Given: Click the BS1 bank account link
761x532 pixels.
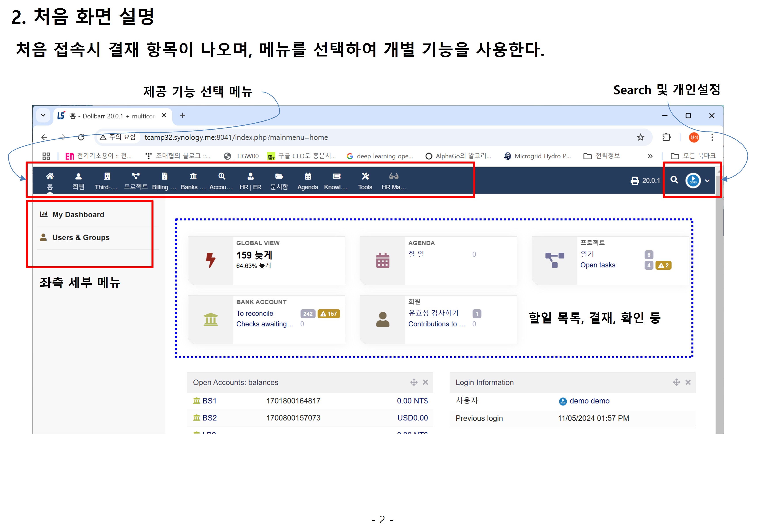Looking at the screenshot, I should coord(209,401).
